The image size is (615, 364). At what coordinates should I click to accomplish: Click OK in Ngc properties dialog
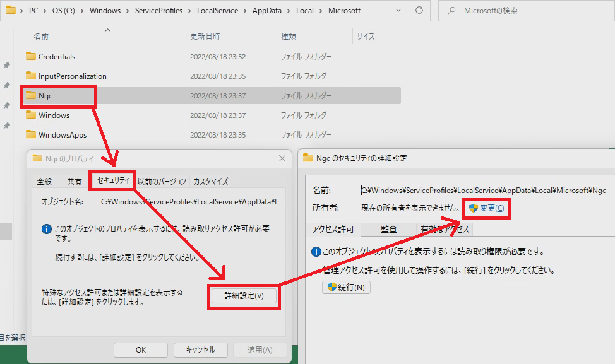[x=141, y=350]
